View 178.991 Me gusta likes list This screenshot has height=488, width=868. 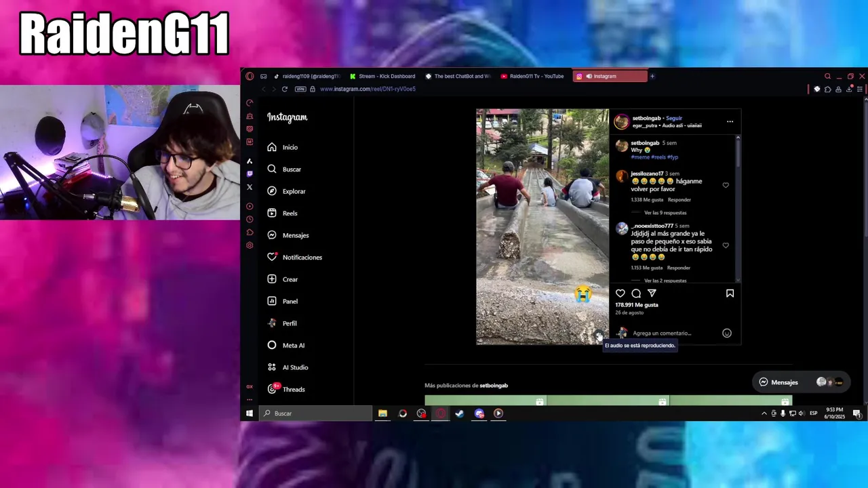pos(637,305)
